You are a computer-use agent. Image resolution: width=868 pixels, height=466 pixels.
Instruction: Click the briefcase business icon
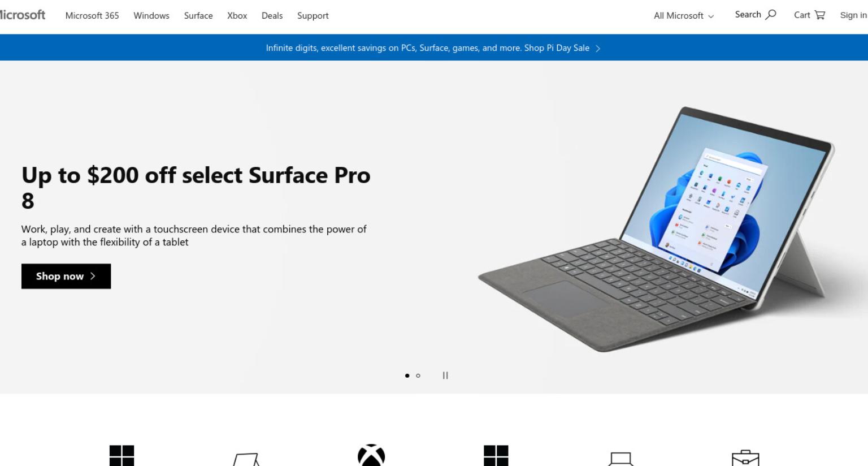pos(745,458)
